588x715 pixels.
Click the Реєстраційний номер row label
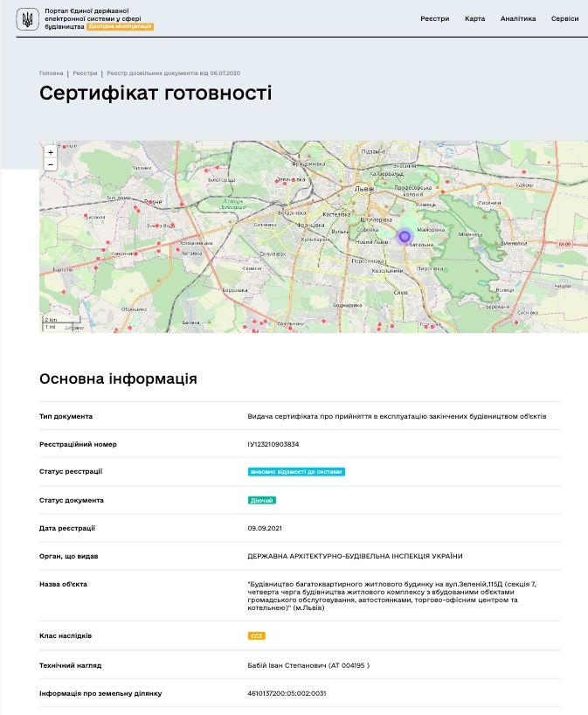coord(78,444)
